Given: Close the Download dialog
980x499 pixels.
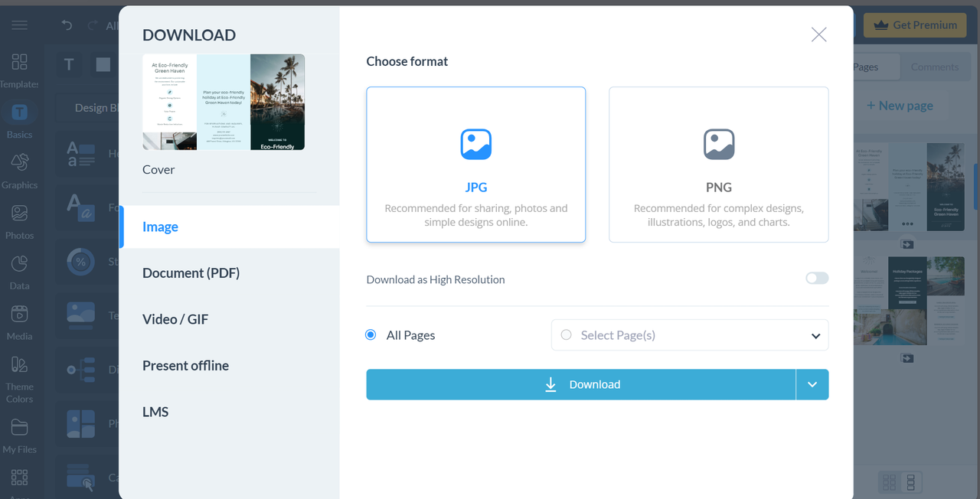Looking at the screenshot, I should 819,34.
